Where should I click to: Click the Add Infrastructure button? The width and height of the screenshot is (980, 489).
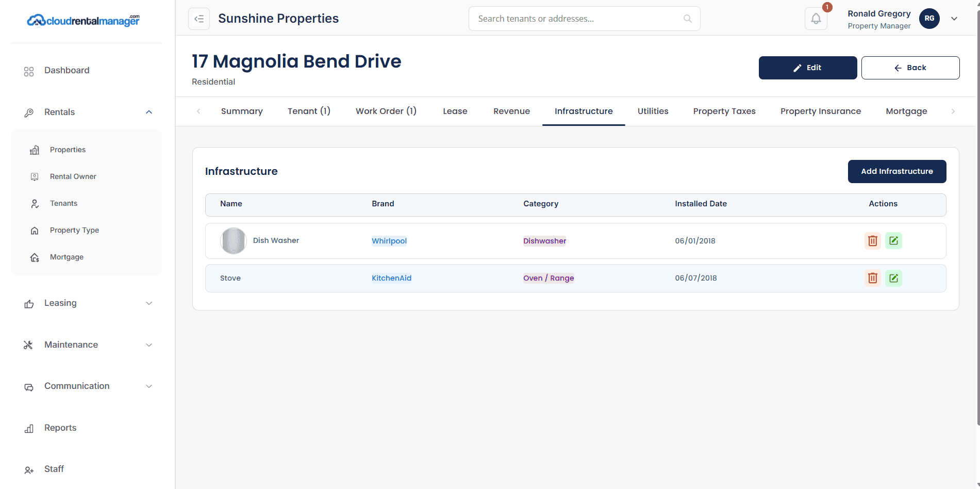point(896,171)
